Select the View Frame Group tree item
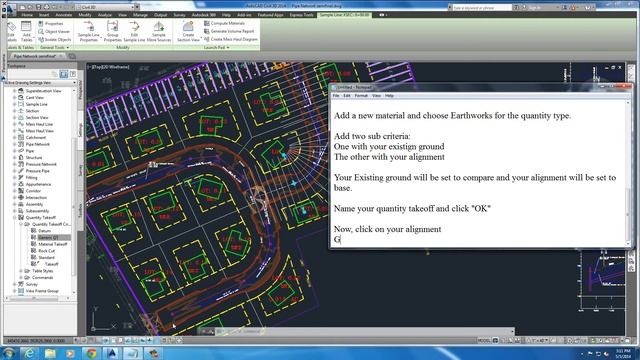This screenshot has height=360, width=640. 42,291
